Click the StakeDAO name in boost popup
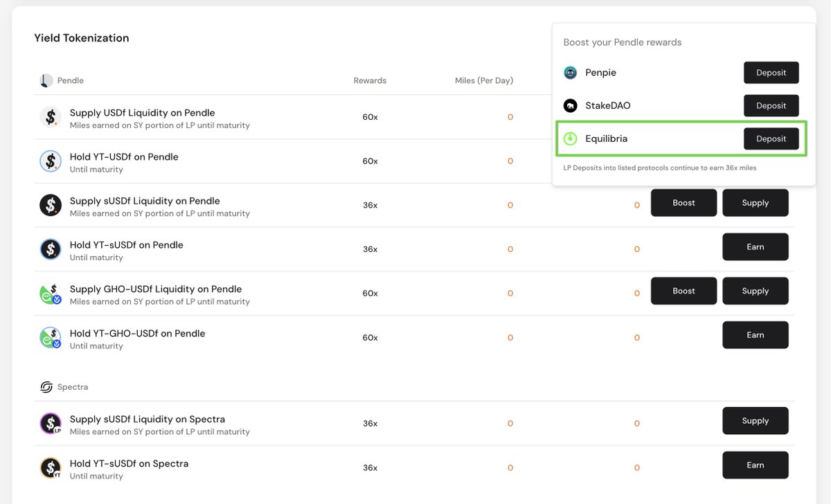 click(x=607, y=106)
